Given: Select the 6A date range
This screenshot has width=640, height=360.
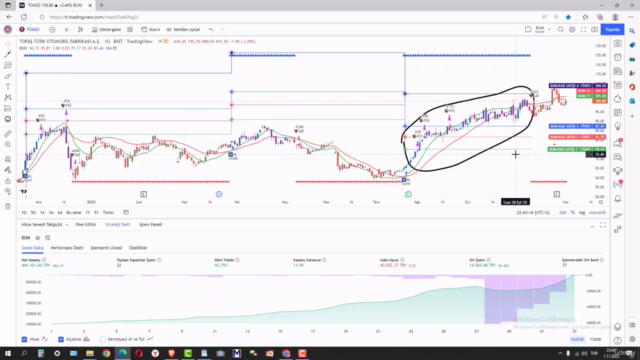Looking at the screenshot, I should point(60,213).
